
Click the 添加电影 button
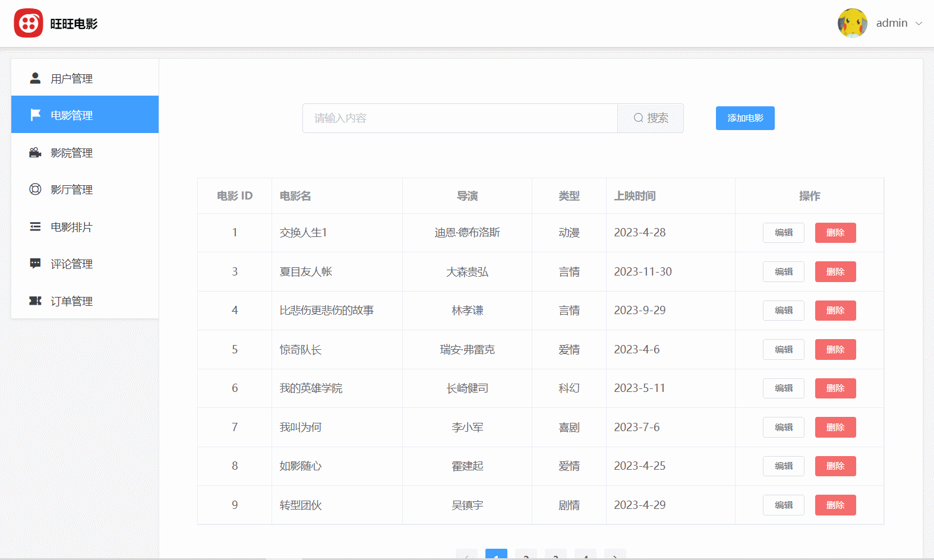click(x=745, y=118)
